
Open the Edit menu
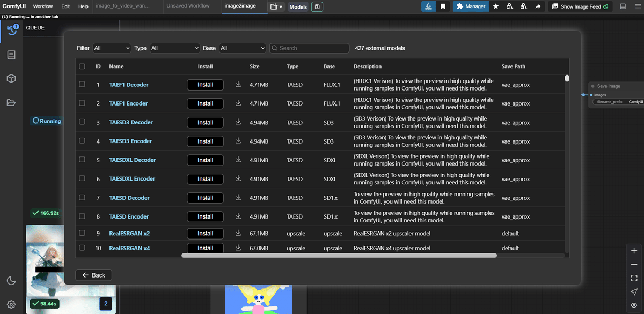(x=65, y=6)
